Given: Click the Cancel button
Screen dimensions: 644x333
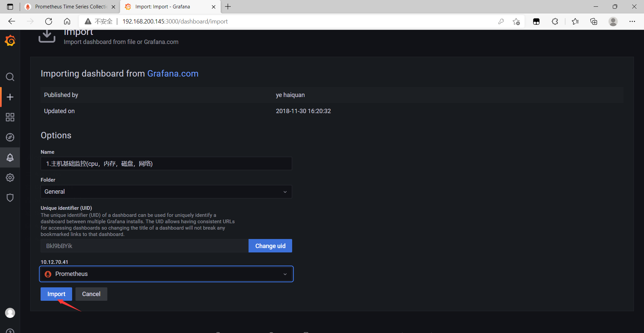Looking at the screenshot, I should [91, 294].
